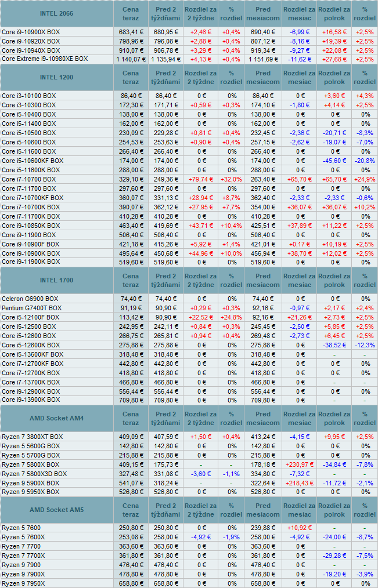Click the +27,68 € half-year difference cell
Viewport: 378px width, 588px height.
pos(334,59)
